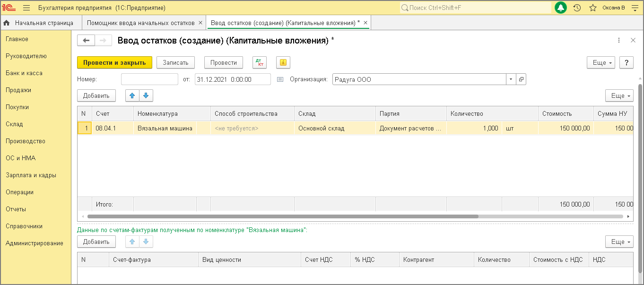Show the Дт/Кт document postings

[x=260, y=62]
